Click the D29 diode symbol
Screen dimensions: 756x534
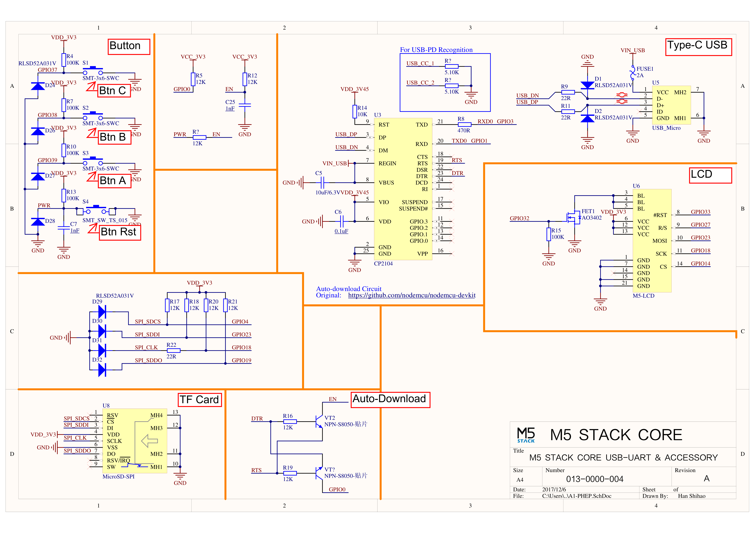pos(102,311)
